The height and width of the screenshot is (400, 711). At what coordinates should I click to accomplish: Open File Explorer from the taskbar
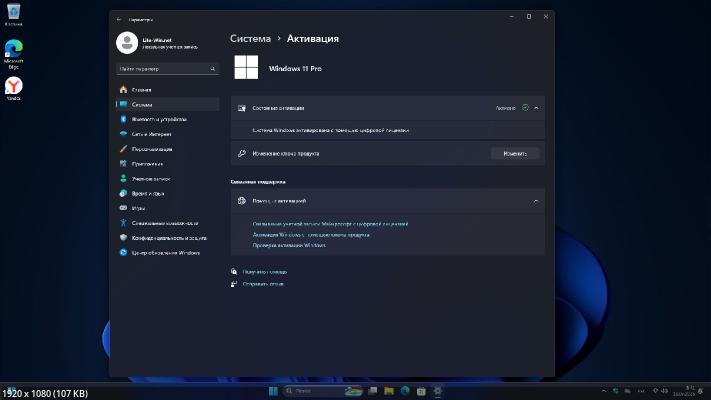coord(389,391)
